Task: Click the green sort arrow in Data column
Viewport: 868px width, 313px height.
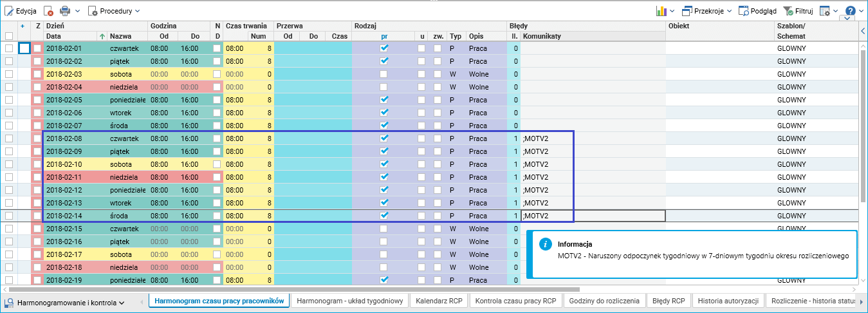Action: 102,36
